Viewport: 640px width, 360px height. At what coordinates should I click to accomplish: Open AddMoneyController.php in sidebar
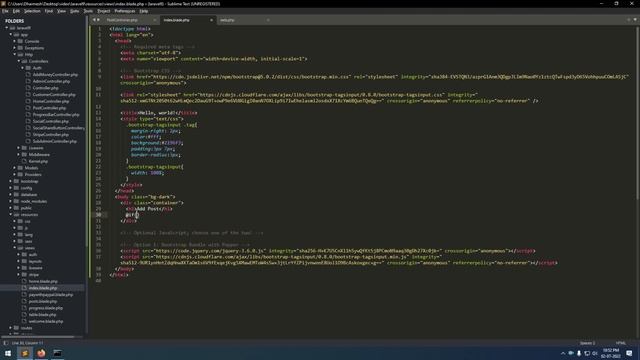55,75
